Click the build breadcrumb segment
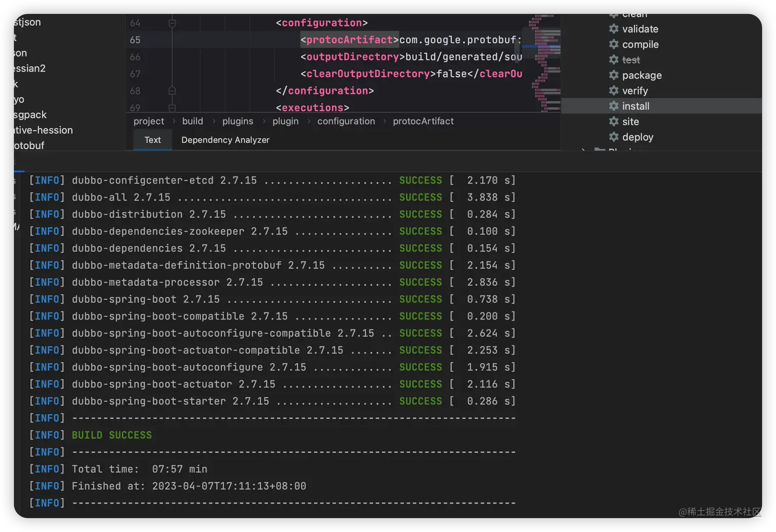Viewport: 776px width, 532px height. point(192,121)
